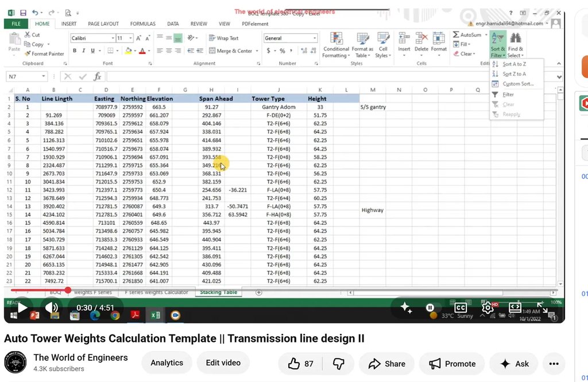
Task: Open the Fill dropdown in Editing group
Action: (x=462, y=44)
